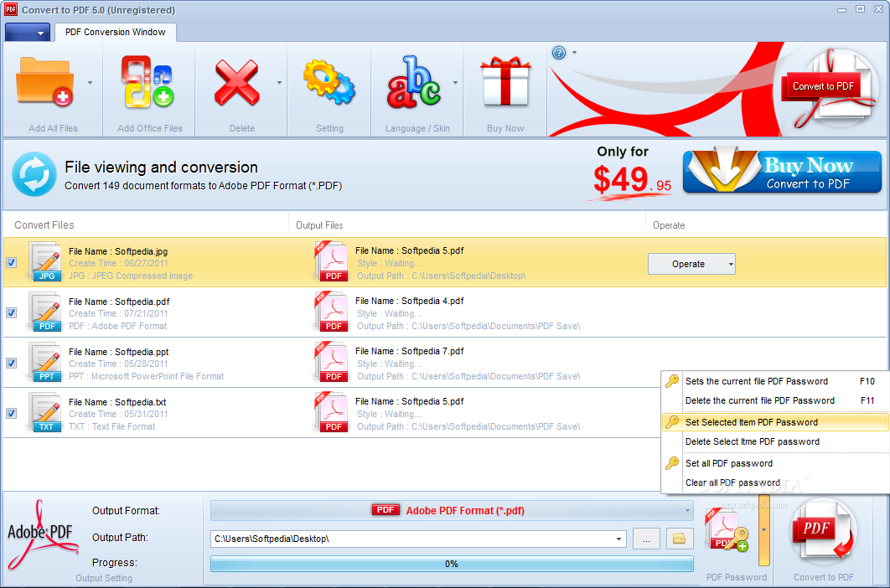Click the Add All Files folder icon
Screen dimensions: 890x588
point(44,82)
